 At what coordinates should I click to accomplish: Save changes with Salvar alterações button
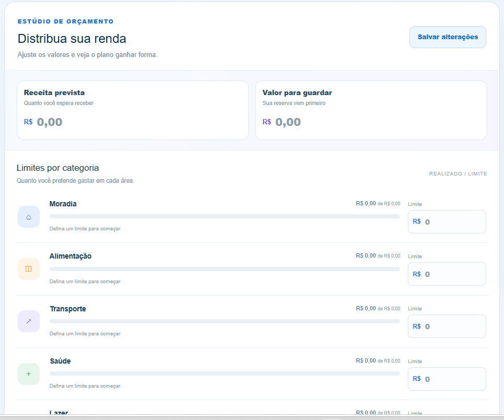(x=448, y=37)
